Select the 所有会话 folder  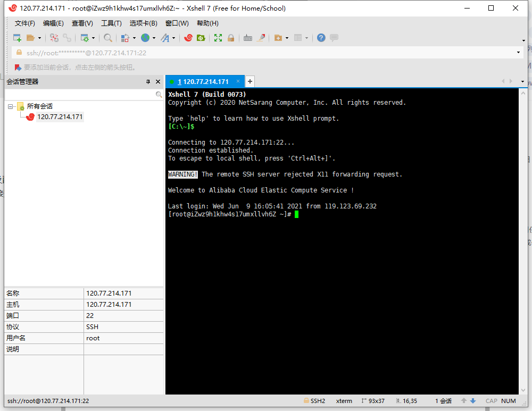click(40, 106)
